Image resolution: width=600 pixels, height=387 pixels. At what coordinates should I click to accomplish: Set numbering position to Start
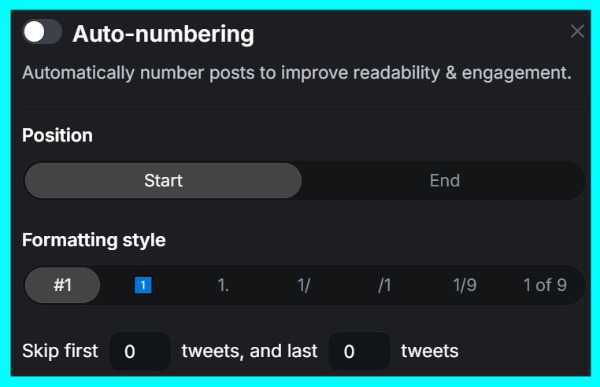[163, 181]
